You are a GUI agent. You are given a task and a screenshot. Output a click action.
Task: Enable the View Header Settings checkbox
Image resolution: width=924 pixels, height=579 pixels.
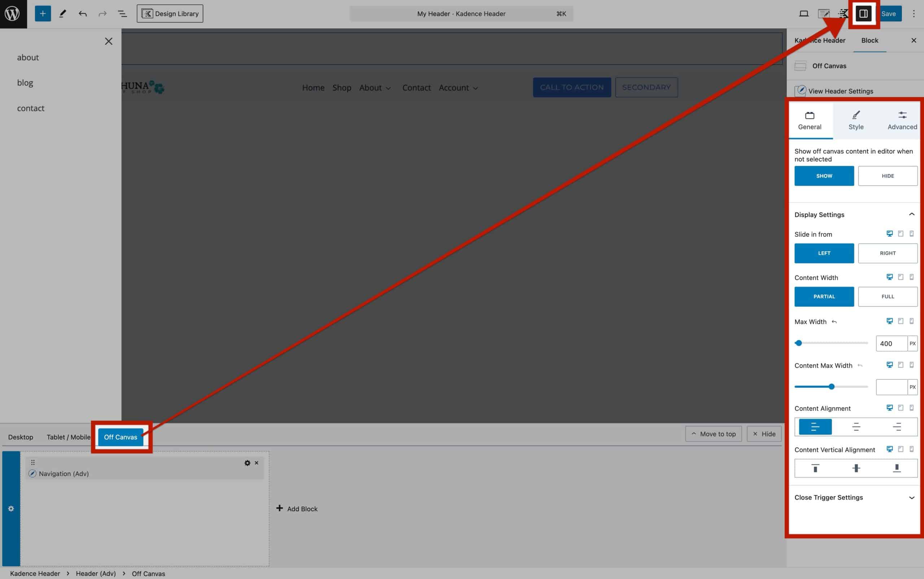coord(800,91)
